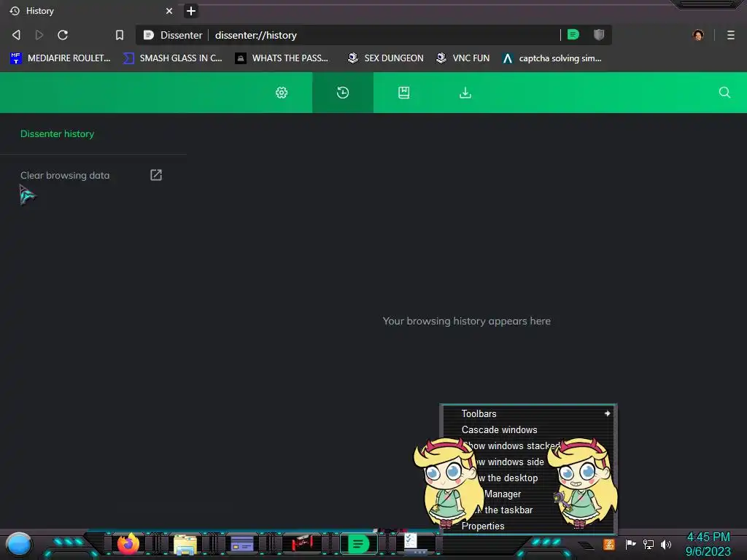Click Clear browsing data
Viewport: 747px width, 560px height.
pyautogui.click(x=65, y=175)
